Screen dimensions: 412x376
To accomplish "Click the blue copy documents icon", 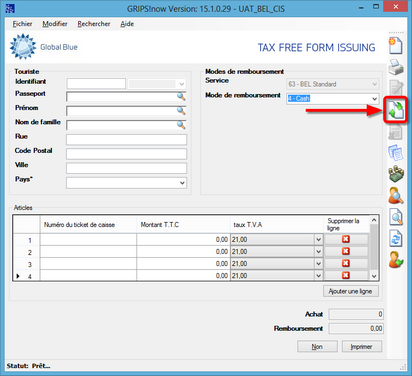I will point(396,152).
